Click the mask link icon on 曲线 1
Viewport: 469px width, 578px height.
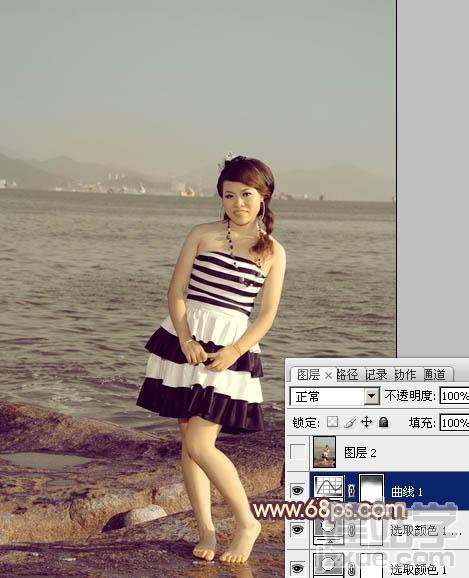(x=351, y=490)
